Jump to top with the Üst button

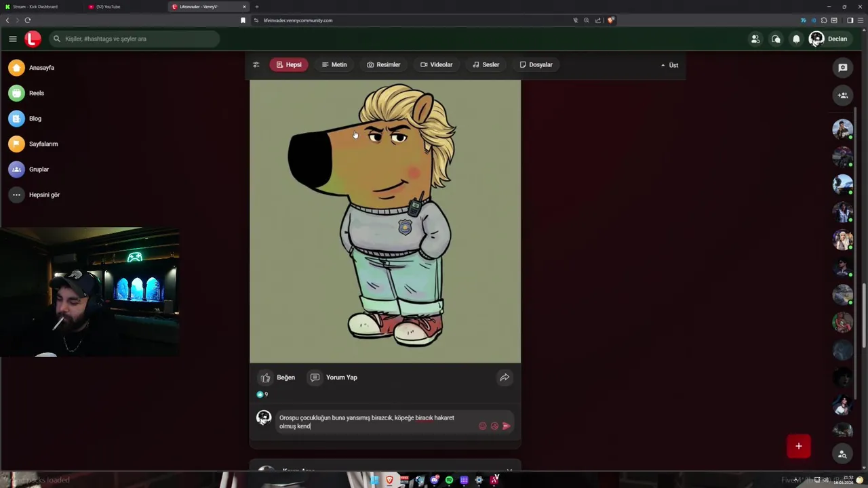(x=669, y=65)
